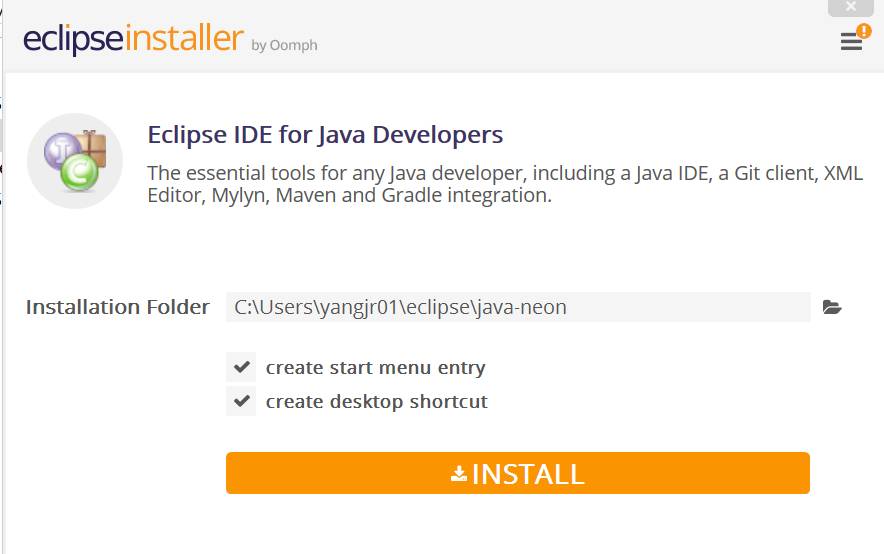Click the Java Developers product icon
Image resolution: width=884 pixels, height=554 pixels.
click(75, 161)
